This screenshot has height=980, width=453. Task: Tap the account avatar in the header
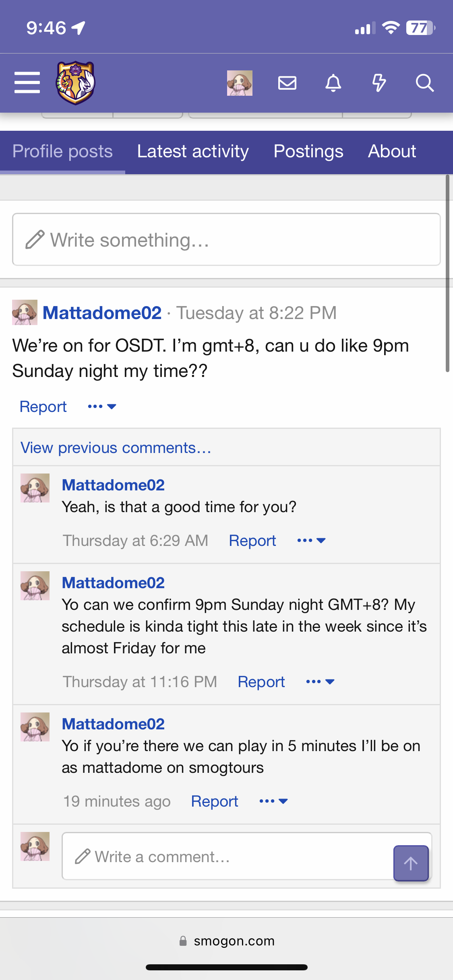pyautogui.click(x=240, y=83)
